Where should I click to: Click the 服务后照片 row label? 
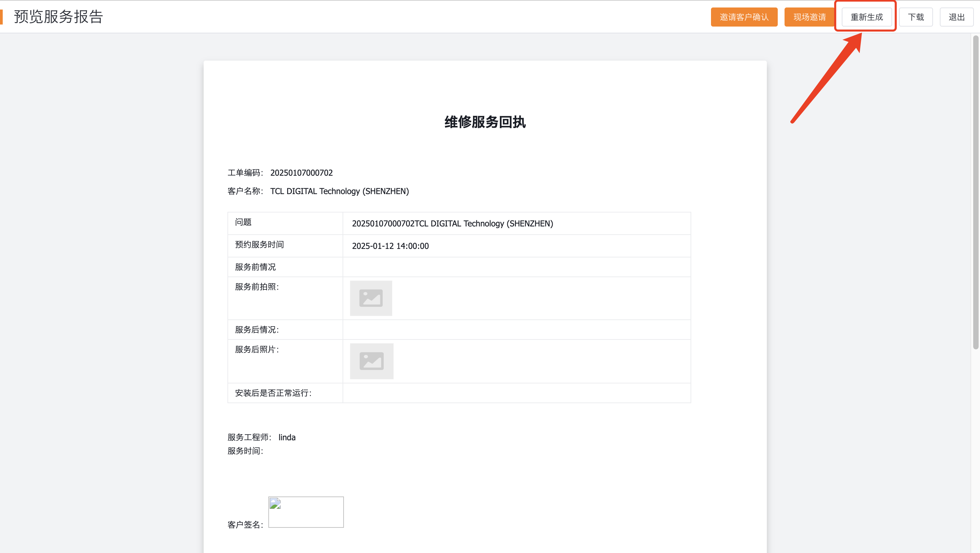point(257,349)
